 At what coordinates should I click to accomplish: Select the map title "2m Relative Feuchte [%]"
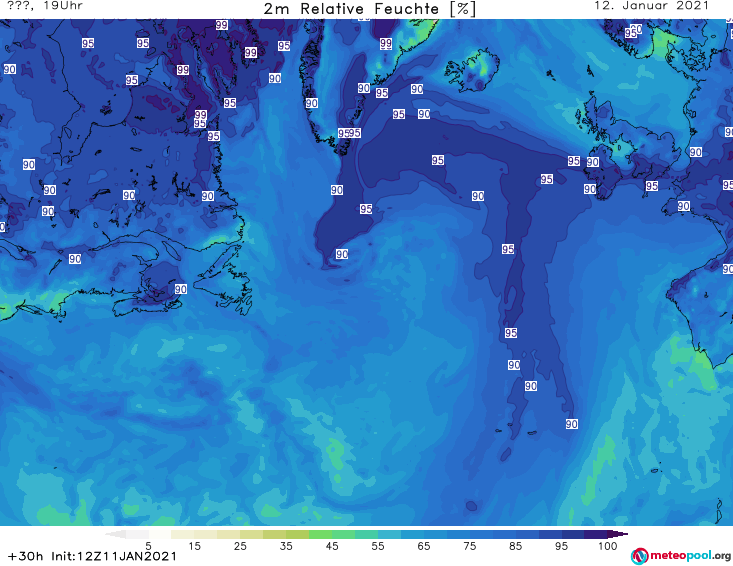click(x=369, y=9)
